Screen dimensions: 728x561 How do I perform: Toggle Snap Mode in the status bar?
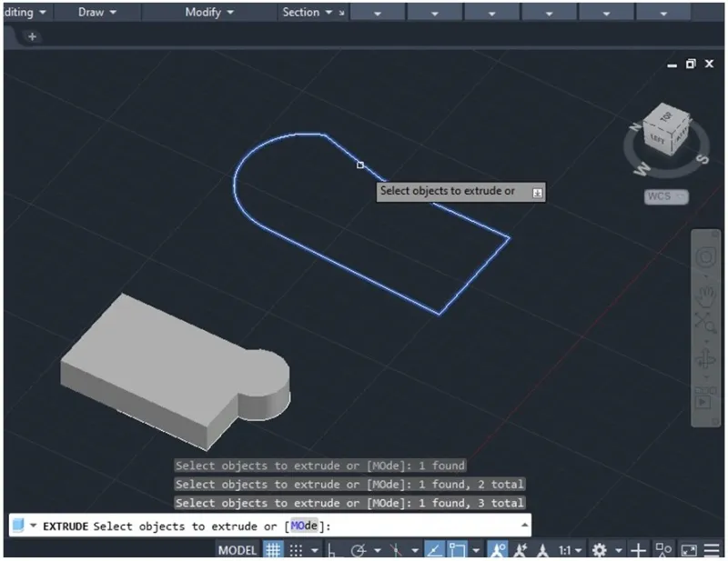pyautogui.click(x=294, y=550)
